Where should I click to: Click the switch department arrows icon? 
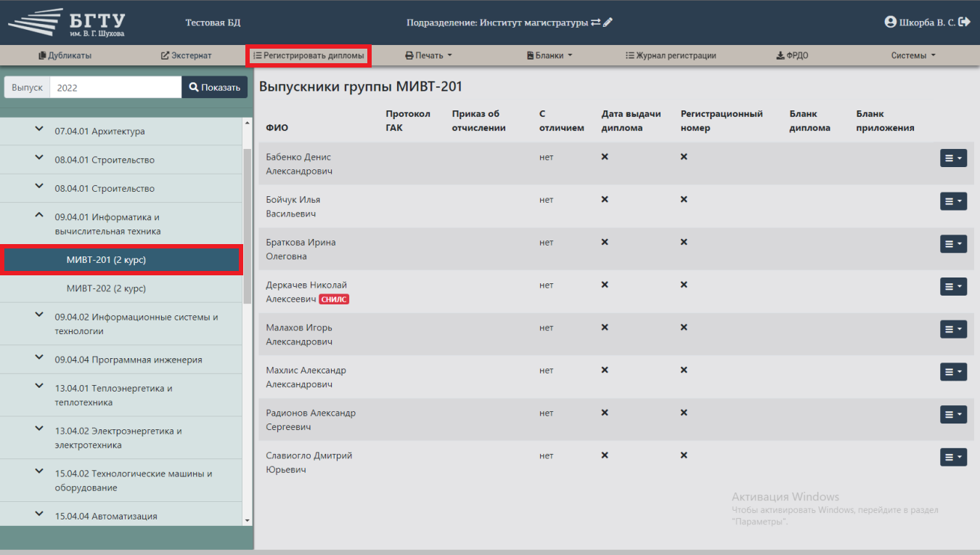tap(595, 23)
